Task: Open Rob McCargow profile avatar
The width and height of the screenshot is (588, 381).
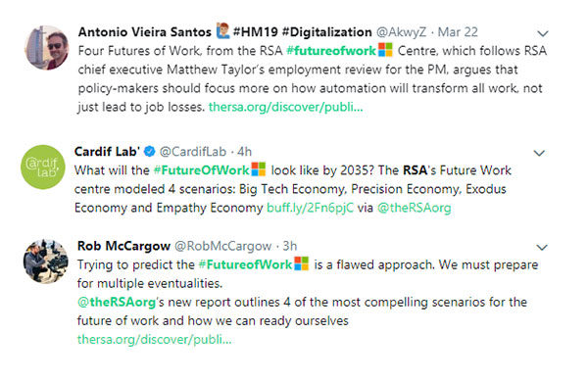Action: (46, 262)
